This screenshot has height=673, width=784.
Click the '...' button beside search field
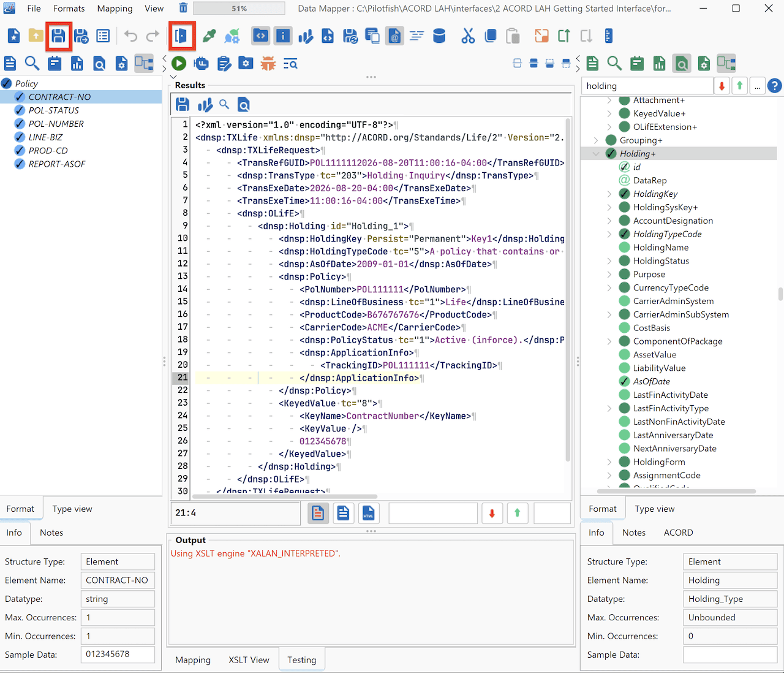(x=757, y=86)
